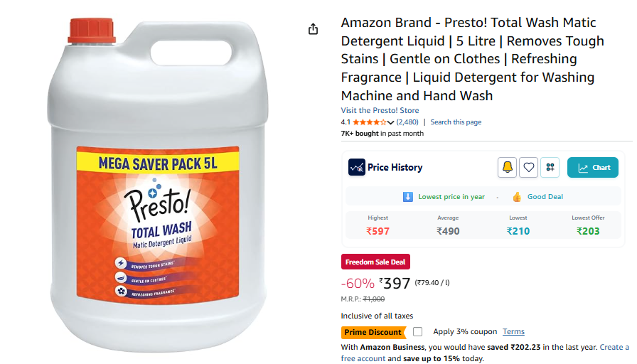Visit the Presto! Store link
The image size is (637, 364).
pyautogui.click(x=380, y=110)
